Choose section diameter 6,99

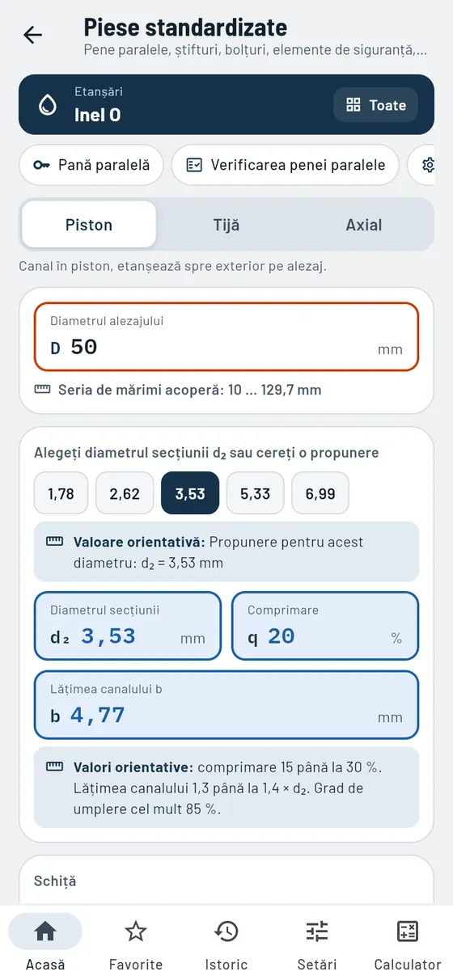point(320,493)
